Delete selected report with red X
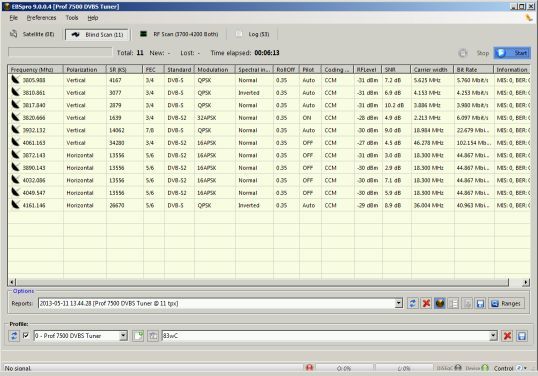The height and width of the screenshot is (376, 538). point(426,303)
